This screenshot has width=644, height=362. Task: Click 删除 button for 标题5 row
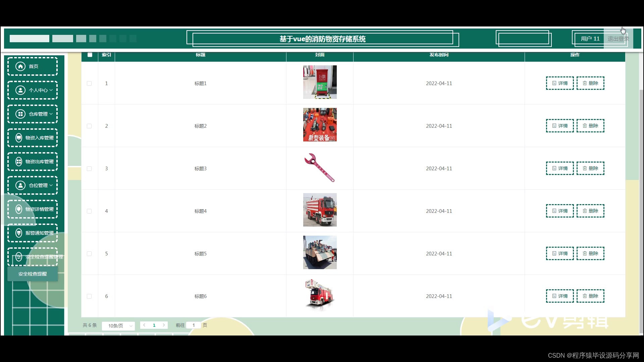tap(590, 253)
